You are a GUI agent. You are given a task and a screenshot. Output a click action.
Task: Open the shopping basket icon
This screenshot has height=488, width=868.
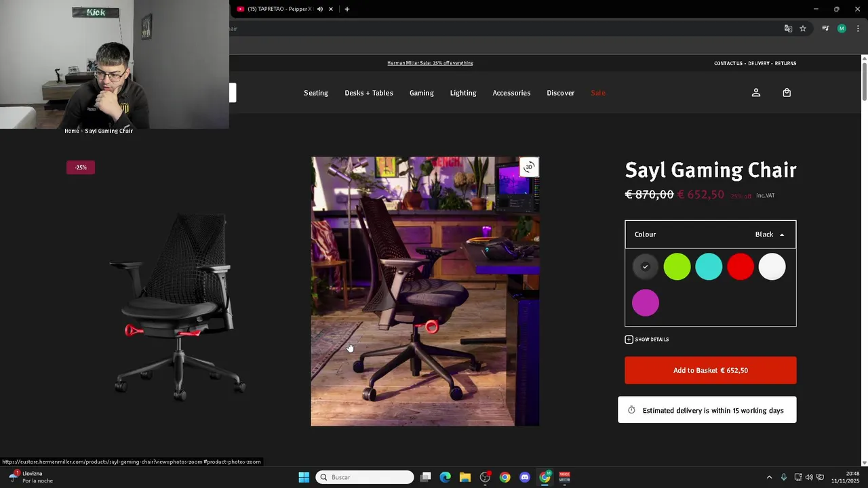coord(787,93)
